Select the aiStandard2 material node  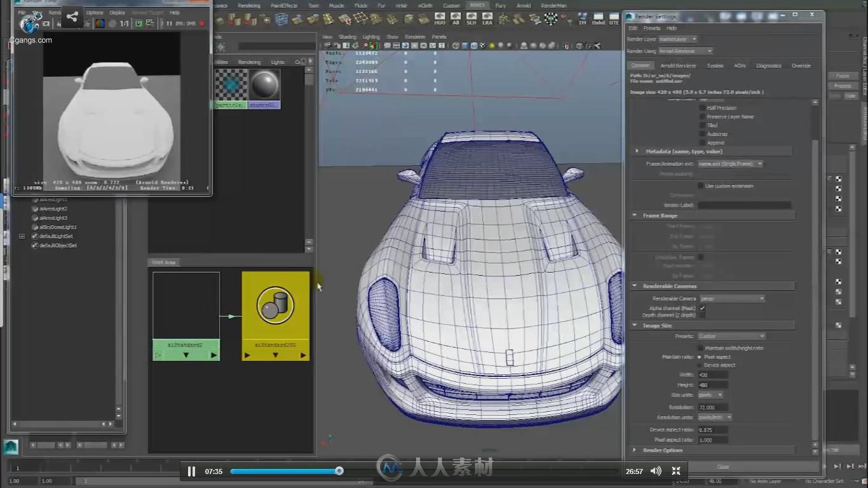186,316
